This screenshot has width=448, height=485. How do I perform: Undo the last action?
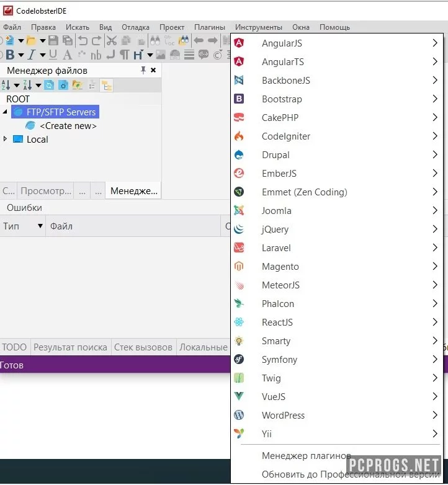[83, 40]
